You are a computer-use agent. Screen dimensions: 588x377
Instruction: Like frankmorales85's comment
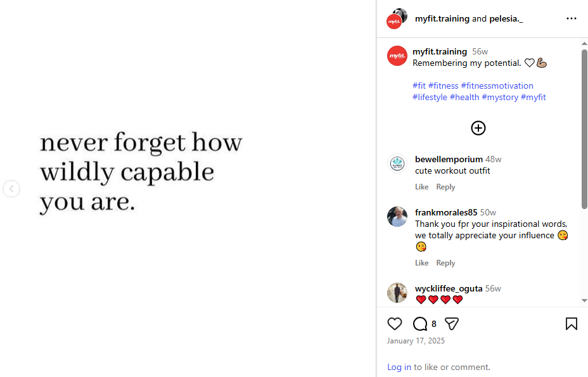click(x=422, y=262)
